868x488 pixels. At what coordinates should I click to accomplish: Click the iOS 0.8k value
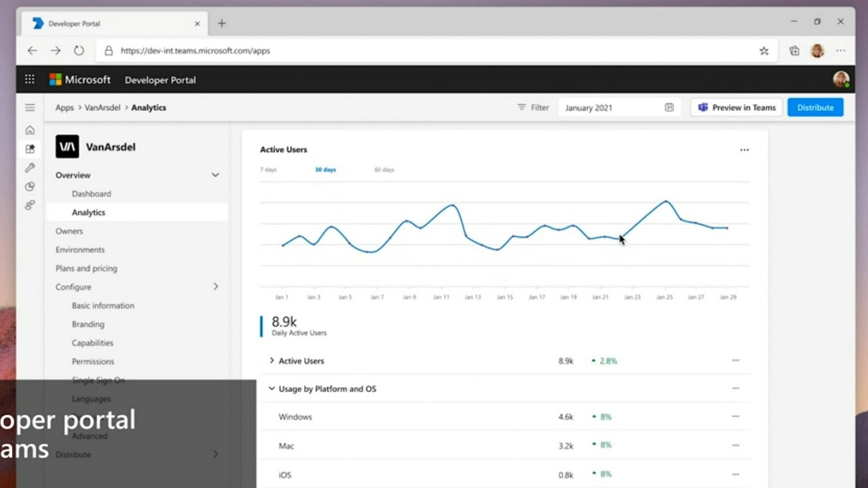click(x=566, y=475)
